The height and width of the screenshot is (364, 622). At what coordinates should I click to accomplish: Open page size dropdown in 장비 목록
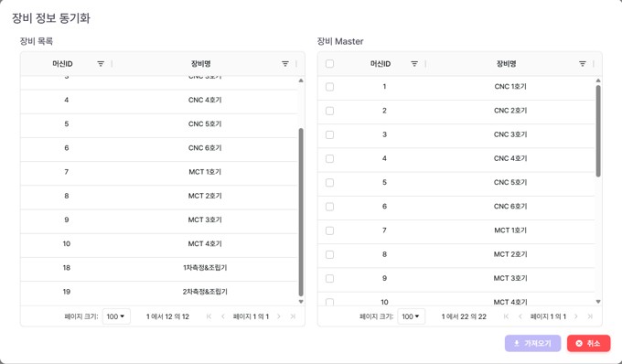tap(116, 316)
